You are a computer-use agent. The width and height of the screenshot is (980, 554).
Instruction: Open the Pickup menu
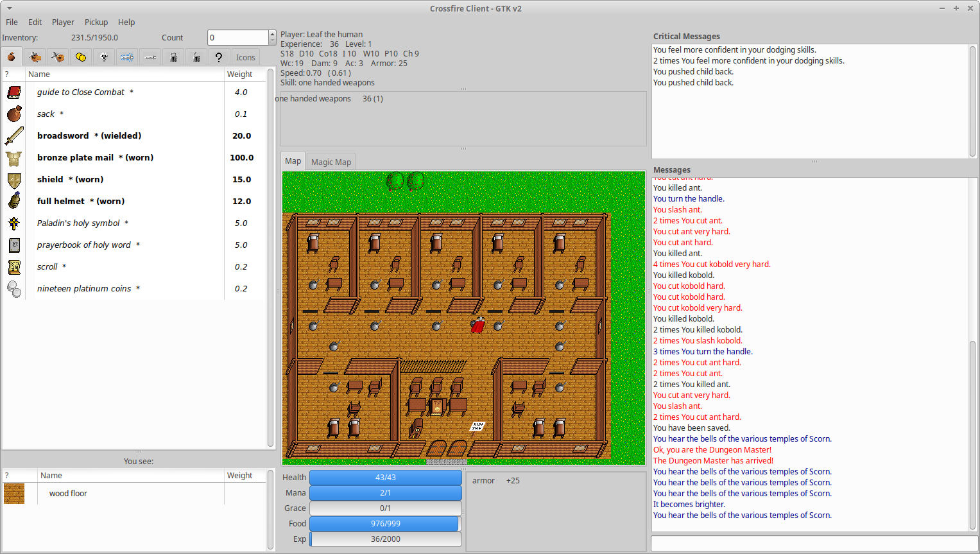[96, 22]
